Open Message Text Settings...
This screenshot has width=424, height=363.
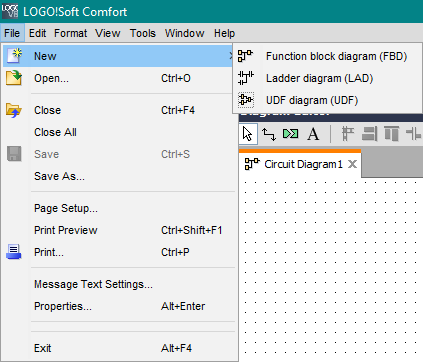point(119,284)
